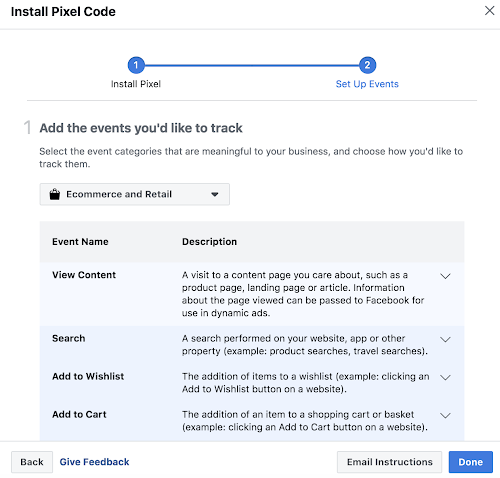Screen dimensions: 500x478
Task: Select the Add to Wishlist event name
Action: (x=88, y=376)
